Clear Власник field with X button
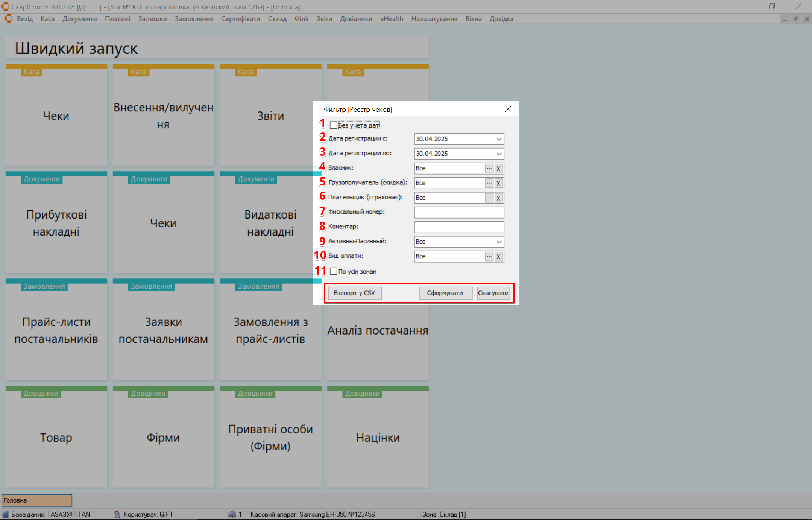The image size is (812, 520). pyautogui.click(x=498, y=169)
